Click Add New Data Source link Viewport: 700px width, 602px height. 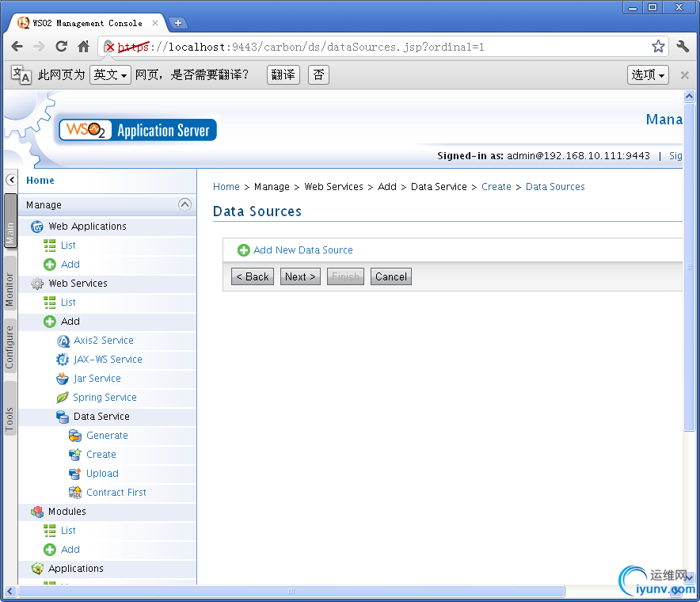click(x=303, y=250)
